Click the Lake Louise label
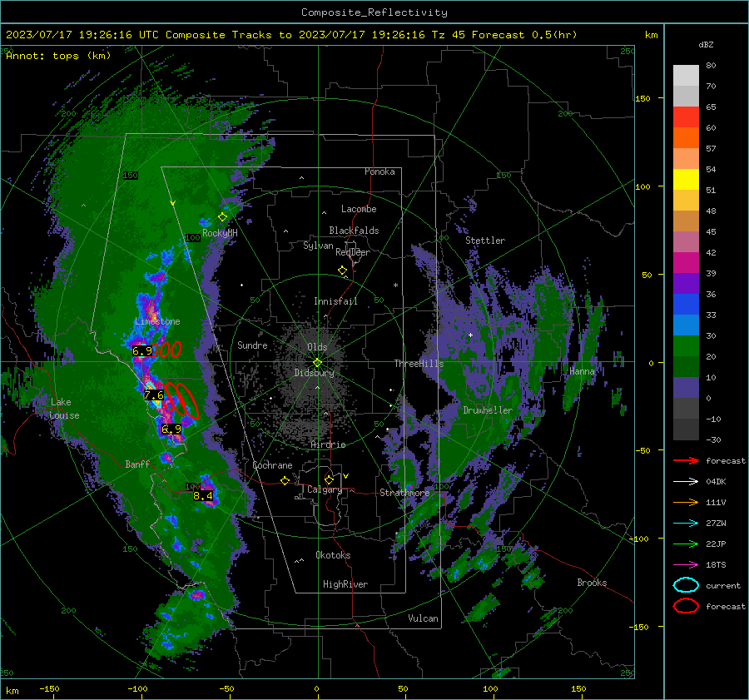The image size is (749, 700). point(64,409)
